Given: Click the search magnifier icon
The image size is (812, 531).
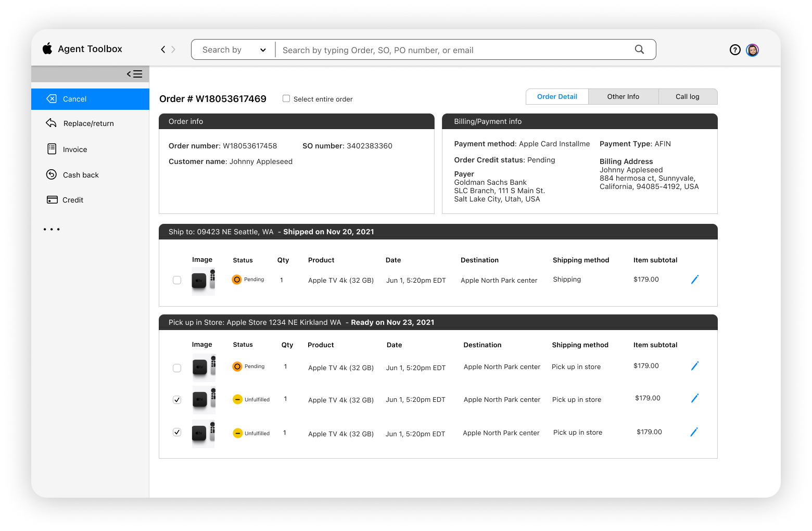Looking at the screenshot, I should (639, 49).
